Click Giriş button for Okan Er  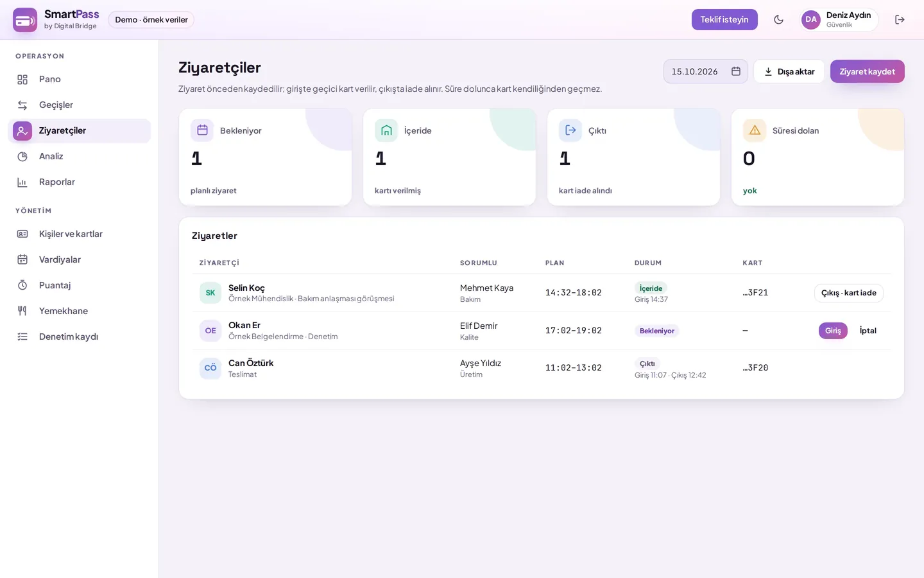tap(833, 331)
